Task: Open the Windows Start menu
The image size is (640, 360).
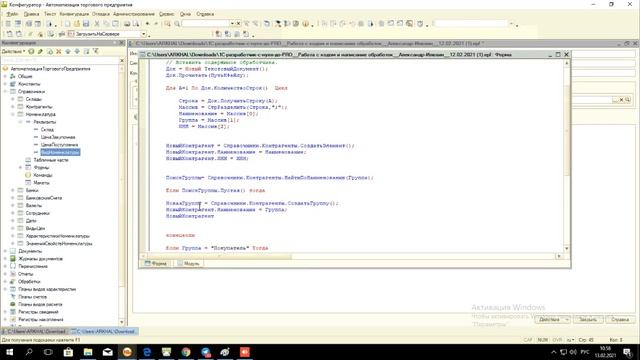Action: click(x=9, y=352)
